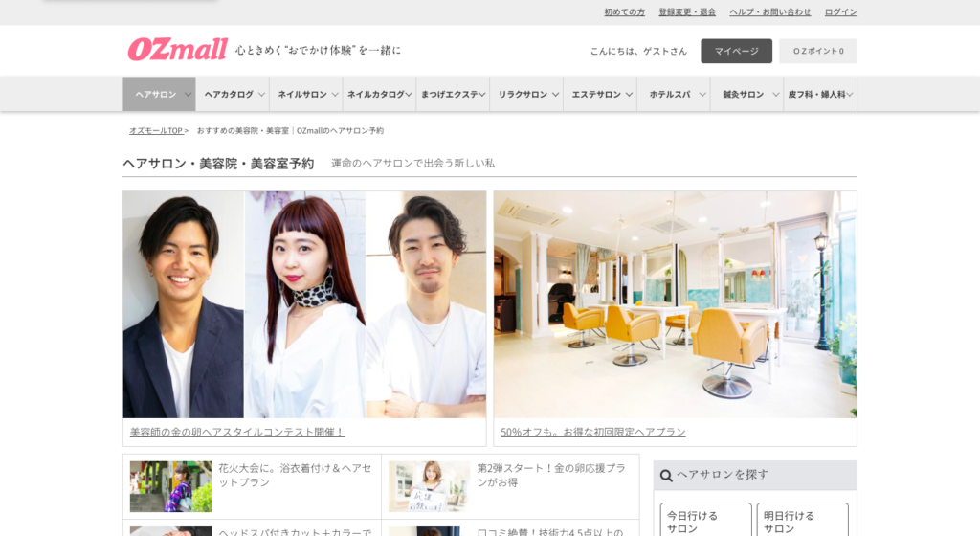The width and height of the screenshot is (980, 536).
Task: Expand the ネイルカタログ chevron arrow
Action: pos(408,95)
